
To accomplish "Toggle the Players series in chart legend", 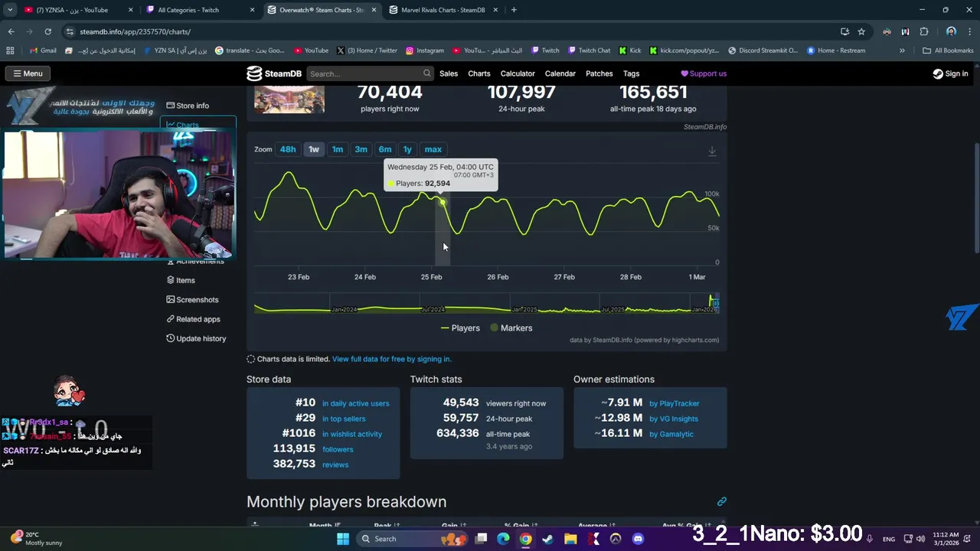I will [x=460, y=328].
